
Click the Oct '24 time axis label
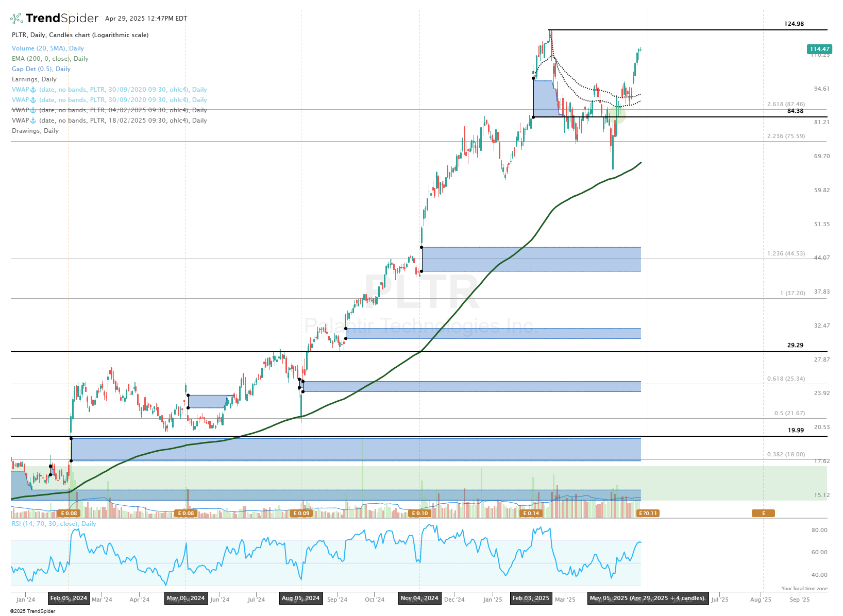(x=375, y=600)
